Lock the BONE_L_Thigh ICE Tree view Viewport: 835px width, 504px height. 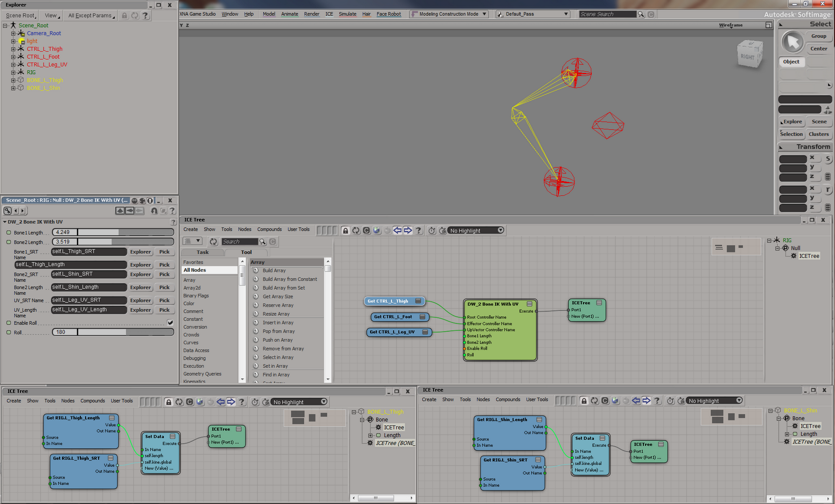169,402
